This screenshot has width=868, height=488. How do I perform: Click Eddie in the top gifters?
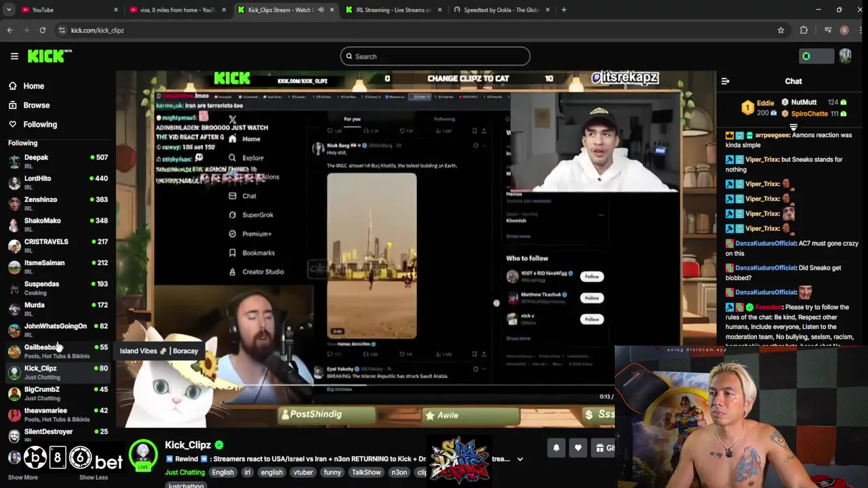point(765,103)
